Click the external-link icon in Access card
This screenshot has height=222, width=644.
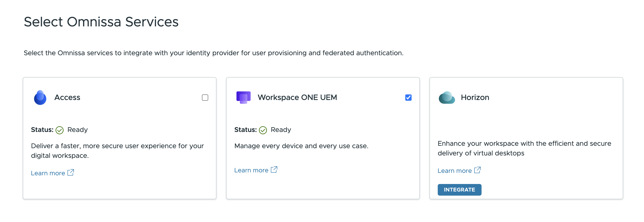pyautogui.click(x=71, y=173)
